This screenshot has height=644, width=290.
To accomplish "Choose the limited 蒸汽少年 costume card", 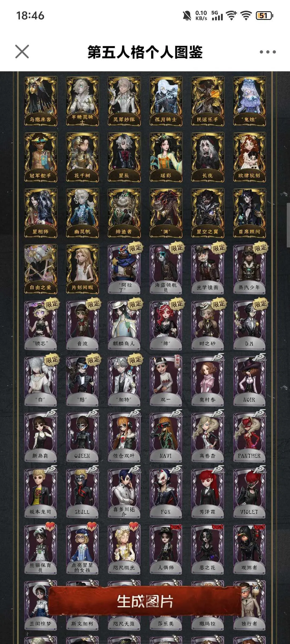I will tap(249, 269).
